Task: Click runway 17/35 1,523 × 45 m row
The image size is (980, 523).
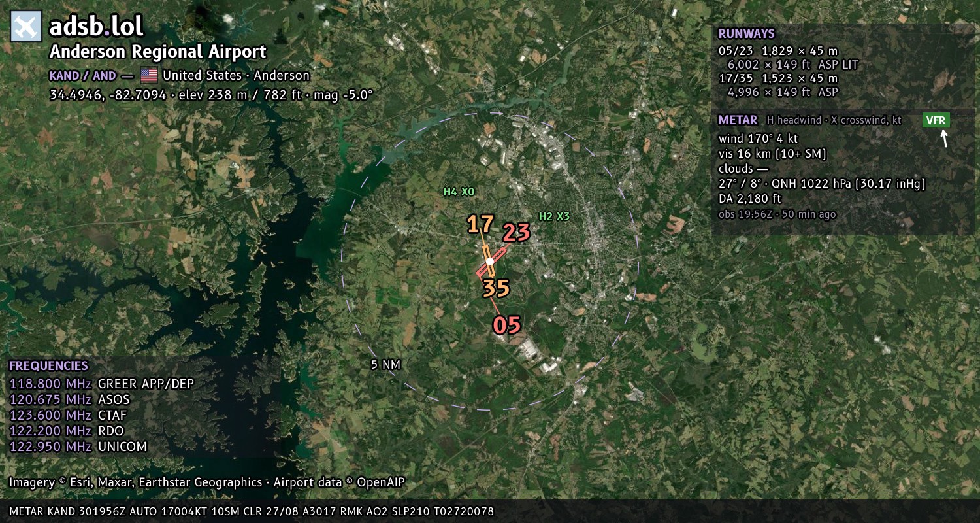Action: pyautogui.click(x=778, y=78)
